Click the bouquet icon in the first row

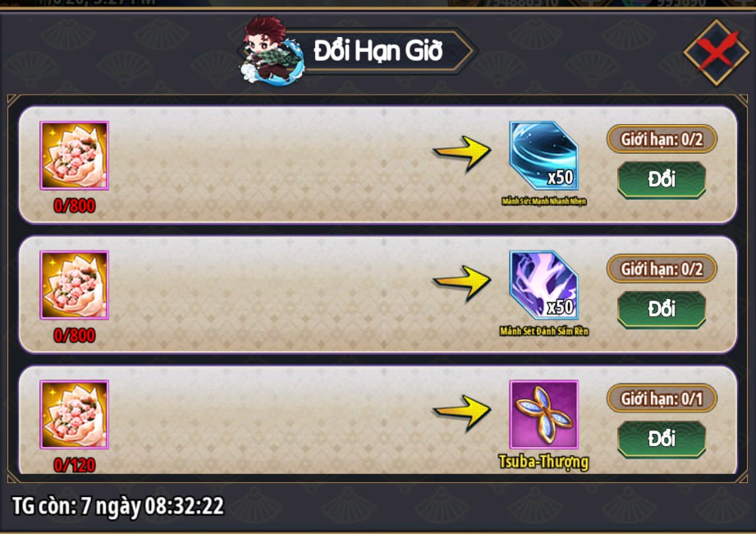click(x=74, y=155)
